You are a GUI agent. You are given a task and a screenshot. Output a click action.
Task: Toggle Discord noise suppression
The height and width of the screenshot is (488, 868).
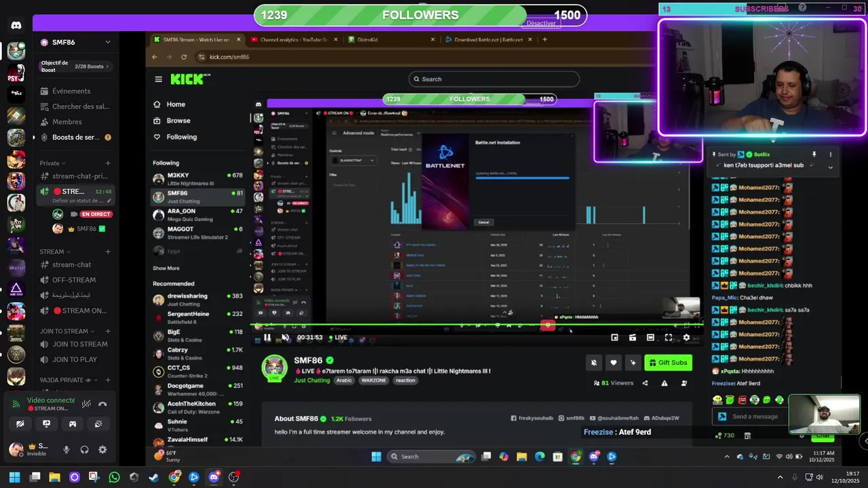tap(86, 404)
